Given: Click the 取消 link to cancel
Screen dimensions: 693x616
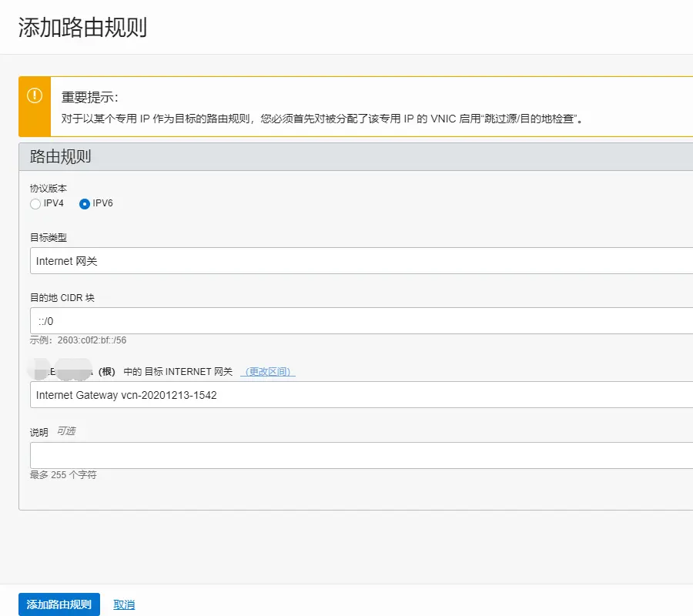Looking at the screenshot, I should click(124, 604).
